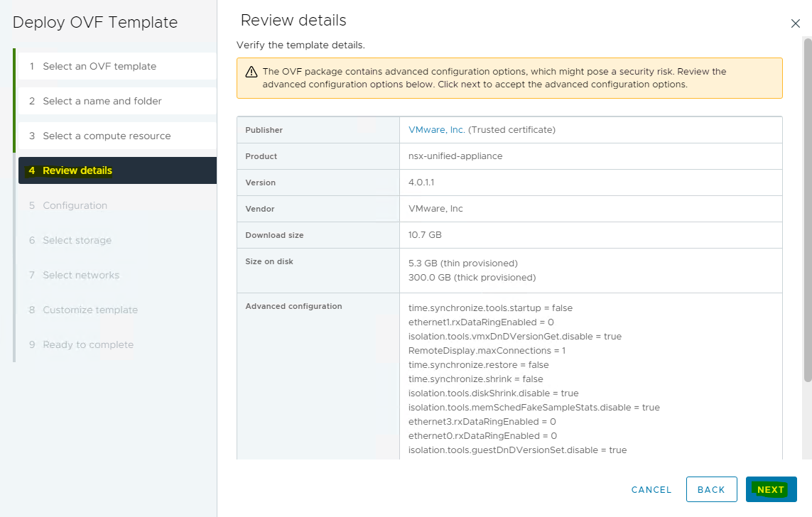
Task: Open step 7 Select networks
Action: [x=81, y=275]
